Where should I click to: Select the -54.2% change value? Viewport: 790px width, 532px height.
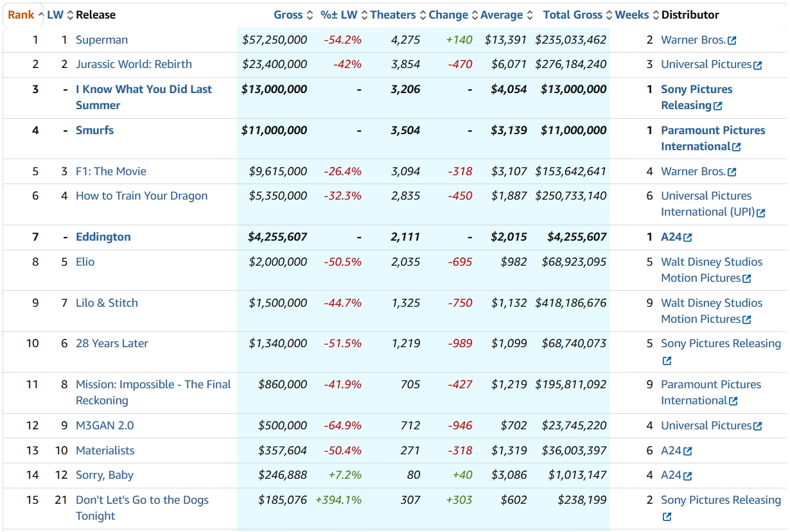(343, 40)
